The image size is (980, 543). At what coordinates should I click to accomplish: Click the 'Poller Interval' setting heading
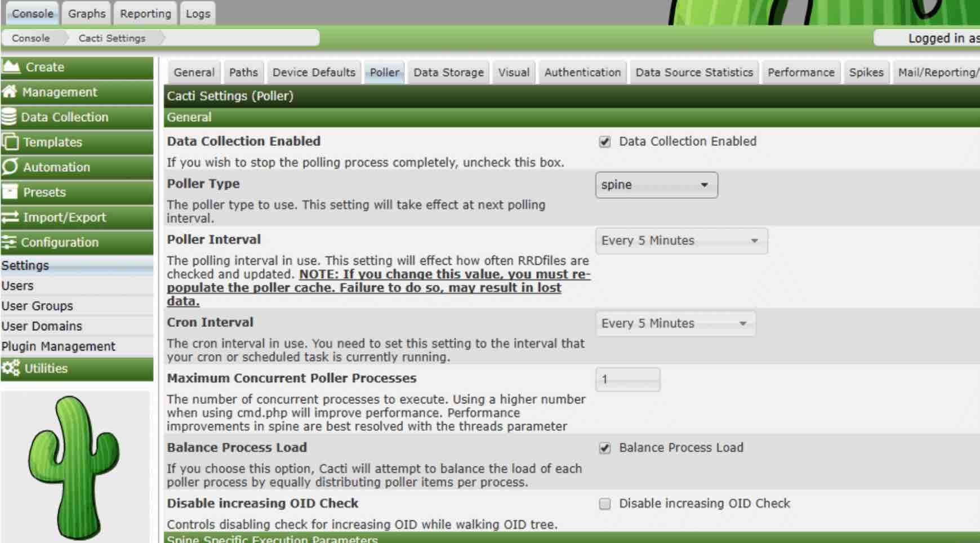[x=213, y=239]
